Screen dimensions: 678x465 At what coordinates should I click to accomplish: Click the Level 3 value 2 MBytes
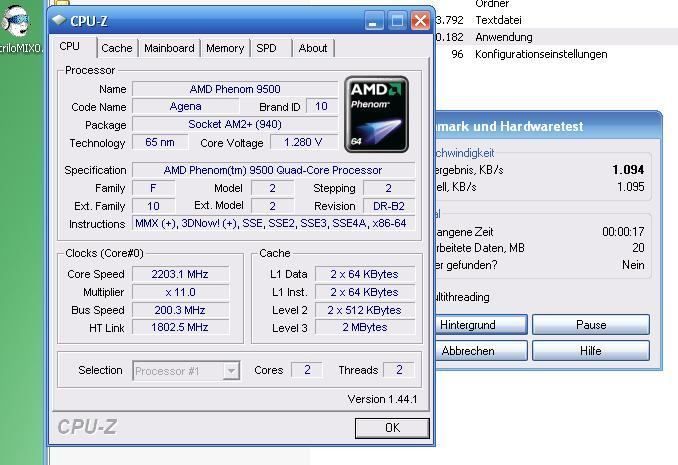(365, 327)
